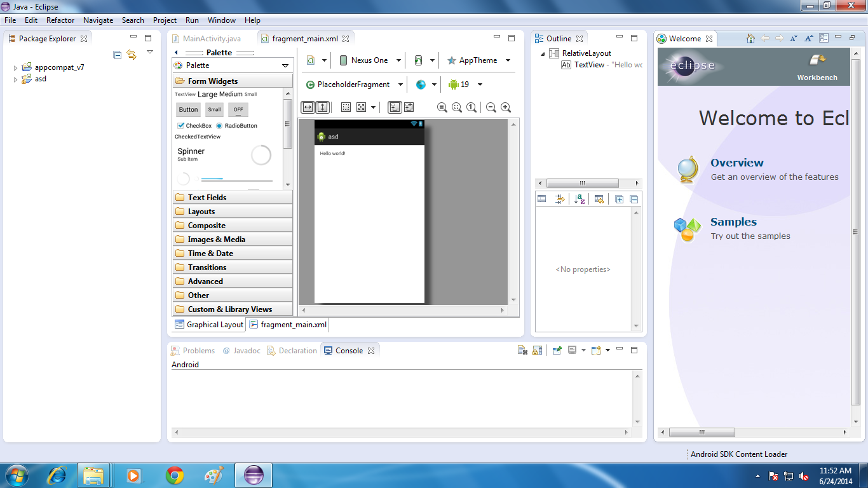Open Custom & Library Views palette category
This screenshot has width=868, height=488.
pyautogui.click(x=233, y=309)
